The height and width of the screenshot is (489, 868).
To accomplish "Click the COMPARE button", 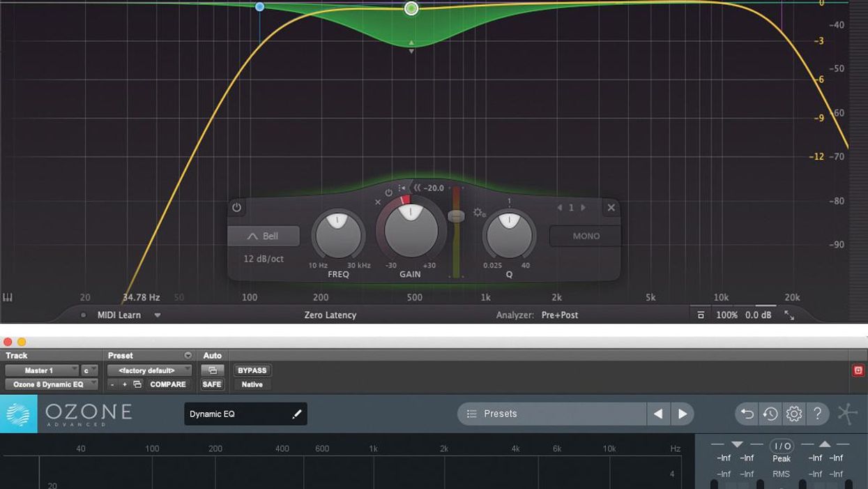I will (x=167, y=384).
